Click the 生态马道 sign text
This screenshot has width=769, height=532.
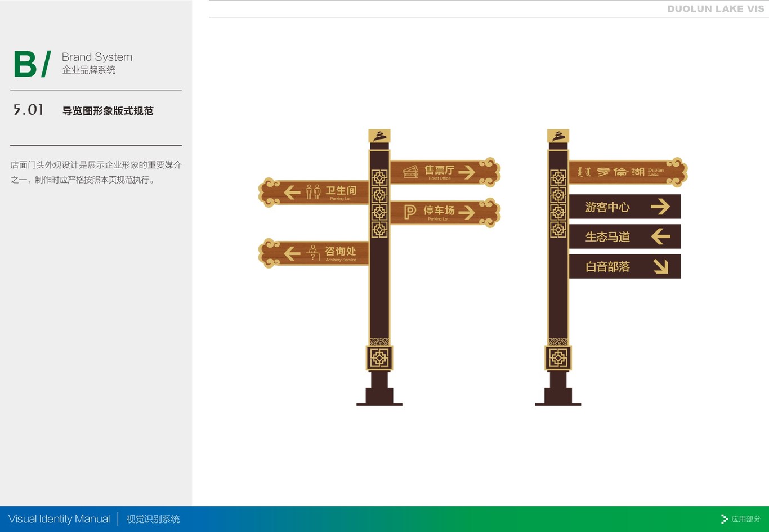click(607, 237)
